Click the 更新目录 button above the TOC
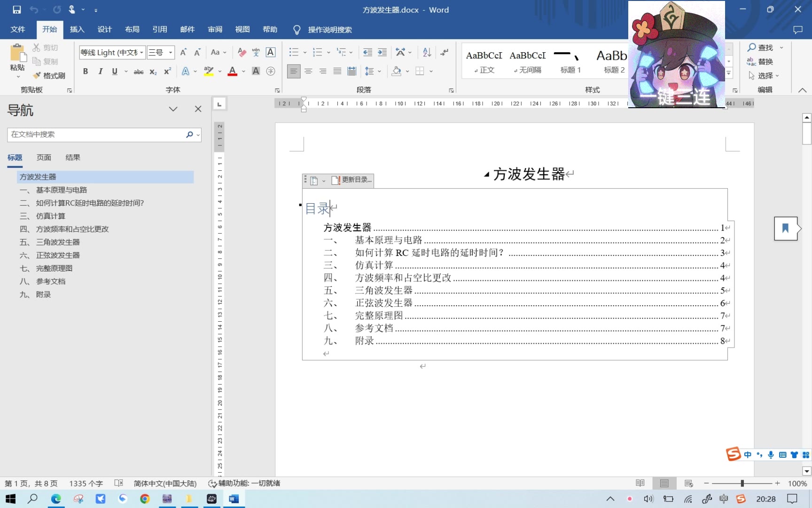This screenshot has width=812, height=508. click(x=352, y=180)
